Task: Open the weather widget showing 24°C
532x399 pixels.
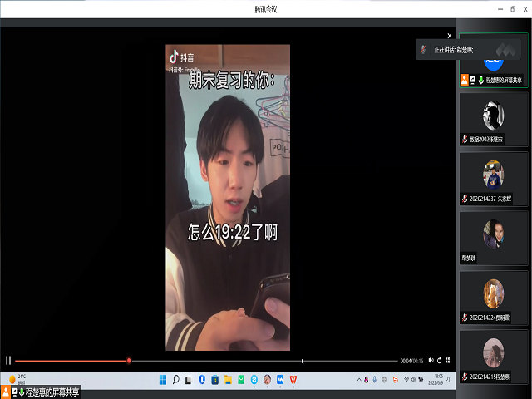Action: [x=17, y=379]
